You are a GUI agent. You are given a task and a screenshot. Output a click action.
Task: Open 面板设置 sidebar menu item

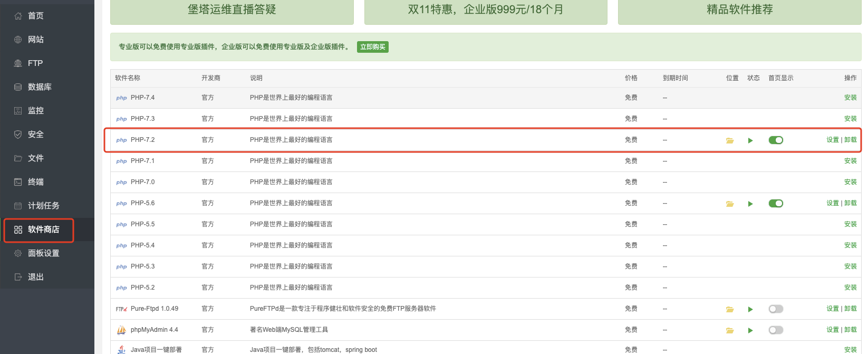(x=44, y=253)
